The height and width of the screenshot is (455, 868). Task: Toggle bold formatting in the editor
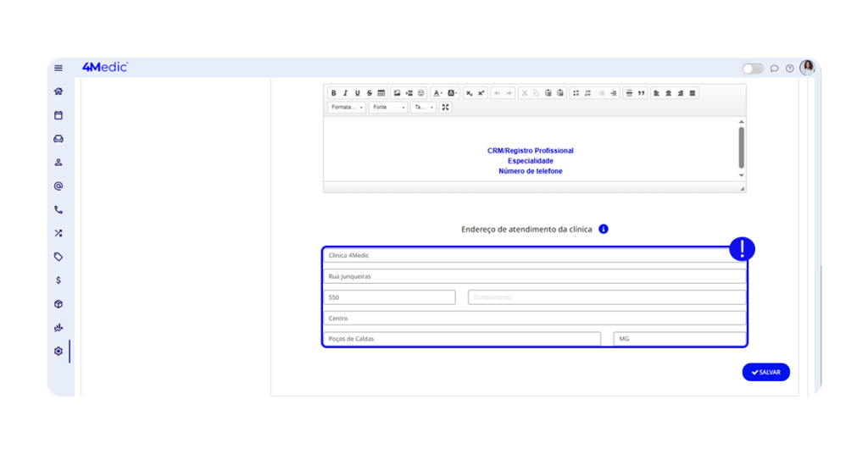click(x=333, y=93)
